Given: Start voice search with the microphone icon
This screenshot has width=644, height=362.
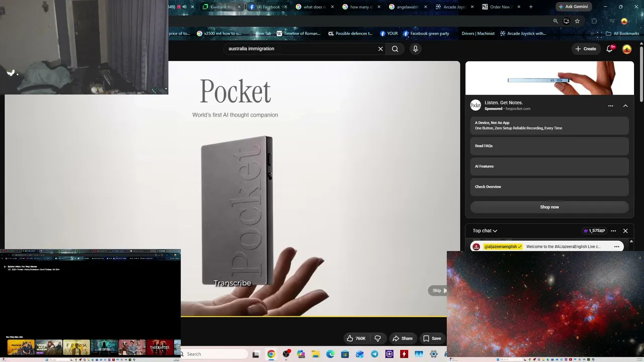Looking at the screenshot, I should [x=415, y=49].
